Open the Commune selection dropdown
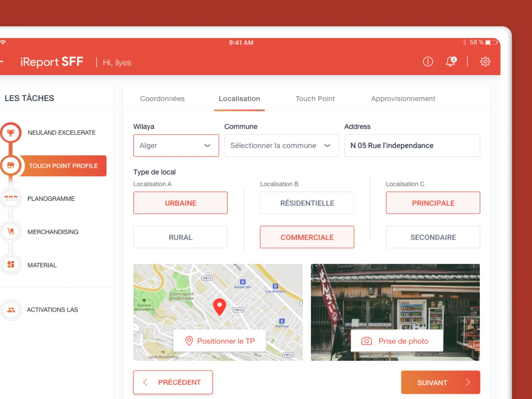This screenshot has width=532, height=399. 281,146
